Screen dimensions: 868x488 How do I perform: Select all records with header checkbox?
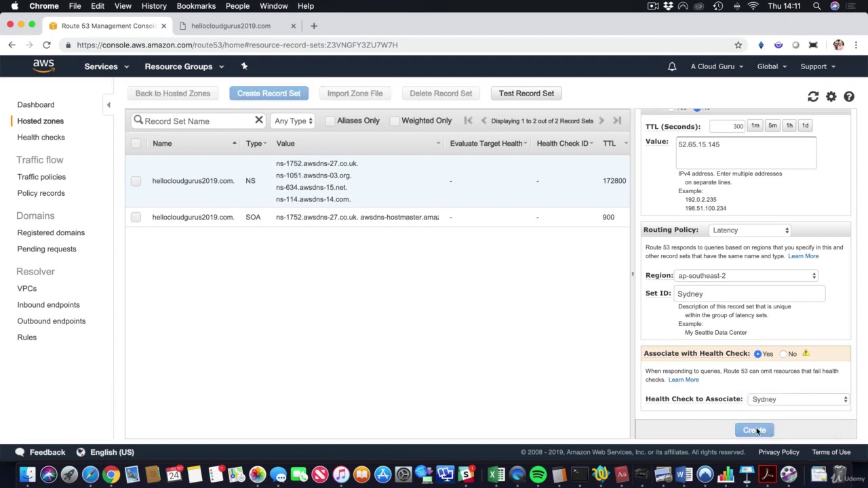point(136,143)
